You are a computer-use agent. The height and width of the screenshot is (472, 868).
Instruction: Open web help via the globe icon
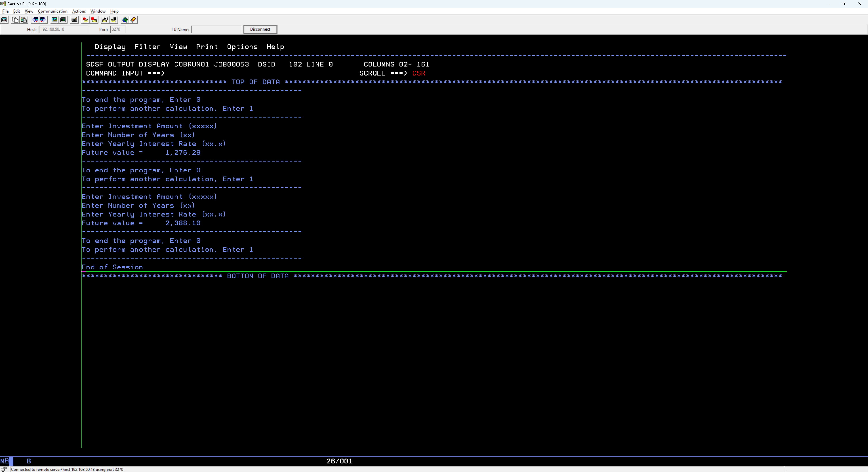(x=125, y=20)
